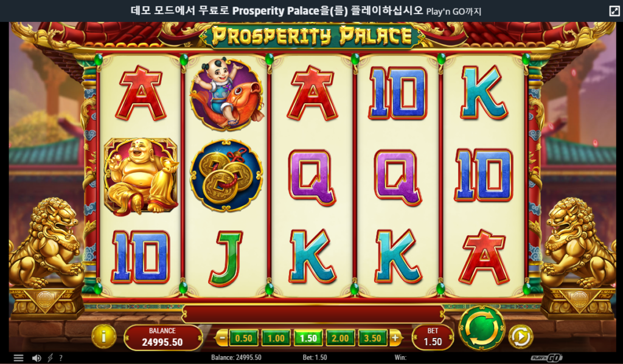
Task: Toggle fast play with the lightning bolt icon
Action: [50, 358]
